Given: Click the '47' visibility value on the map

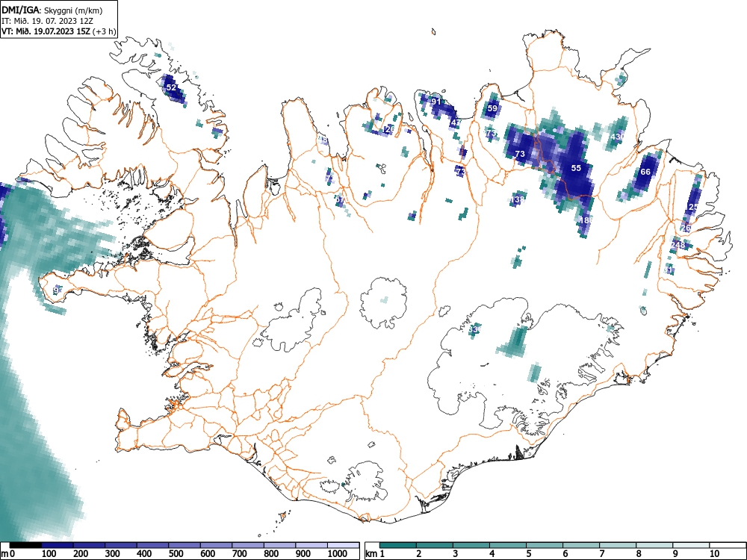Looking at the screenshot, I should pyautogui.click(x=456, y=122).
